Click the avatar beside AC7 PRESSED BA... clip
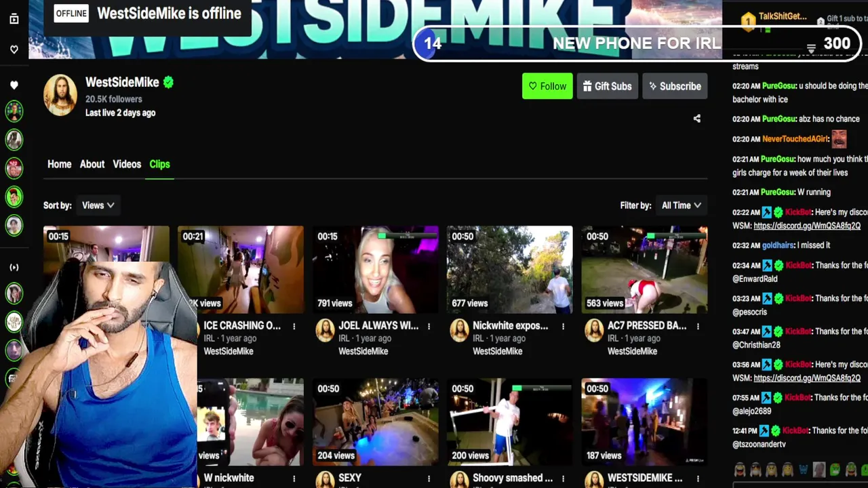This screenshot has width=868, height=488. coord(594,330)
